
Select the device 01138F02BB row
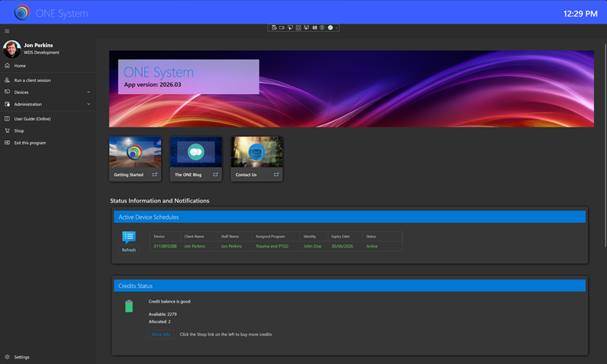pyautogui.click(x=165, y=246)
